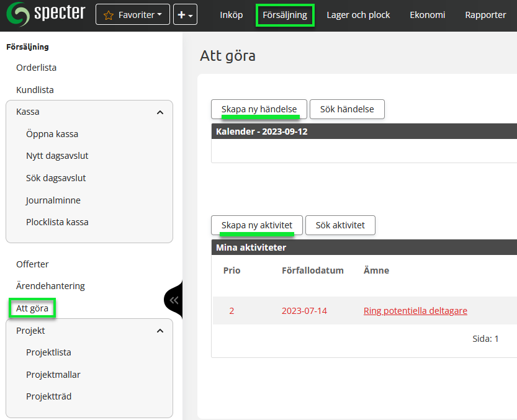The width and height of the screenshot is (517, 420).
Task: Open the Favoriter dropdown
Action: (x=132, y=14)
